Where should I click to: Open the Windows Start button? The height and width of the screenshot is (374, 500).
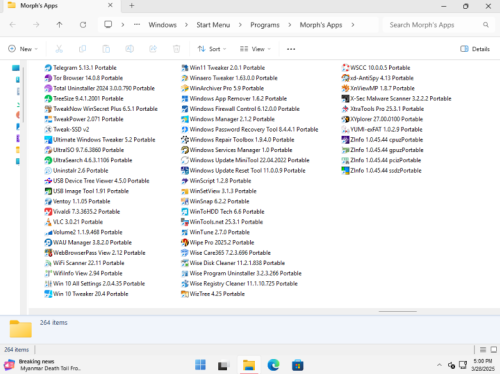200,365
